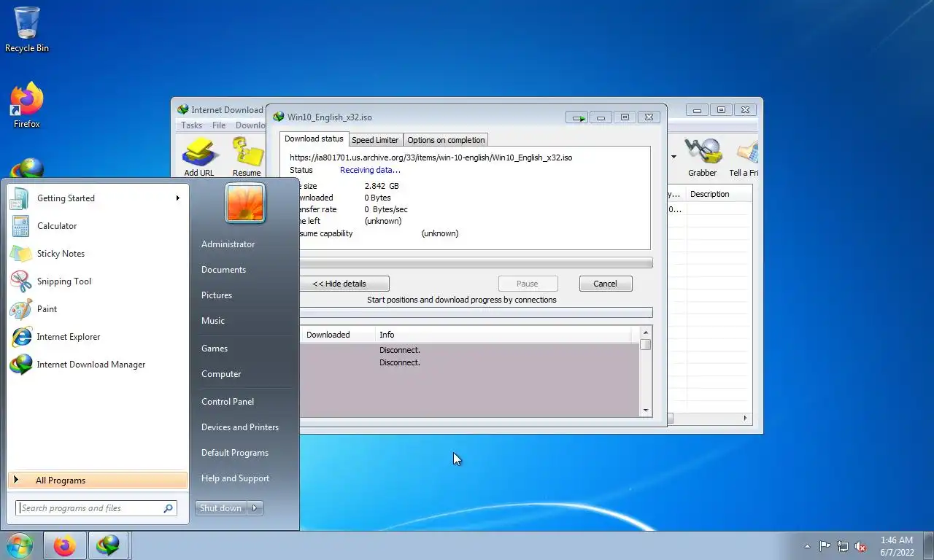Open Pictures from Start menu
934x560 pixels.
tap(217, 295)
